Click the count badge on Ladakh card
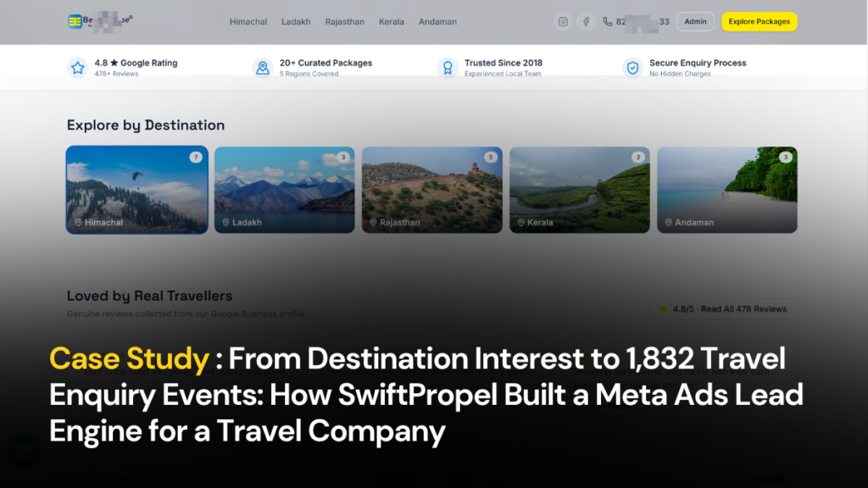Image resolution: width=868 pixels, height=488 pixels. point(343,157)
